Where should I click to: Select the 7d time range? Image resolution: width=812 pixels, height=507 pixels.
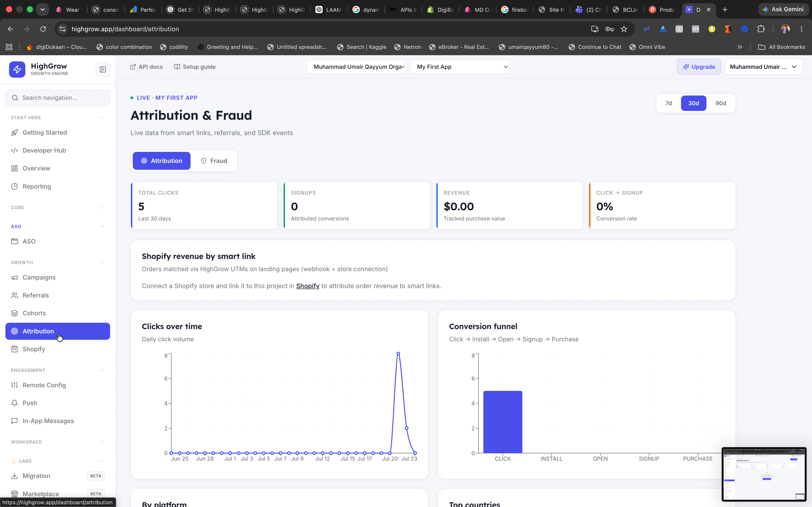pos(668,103)
